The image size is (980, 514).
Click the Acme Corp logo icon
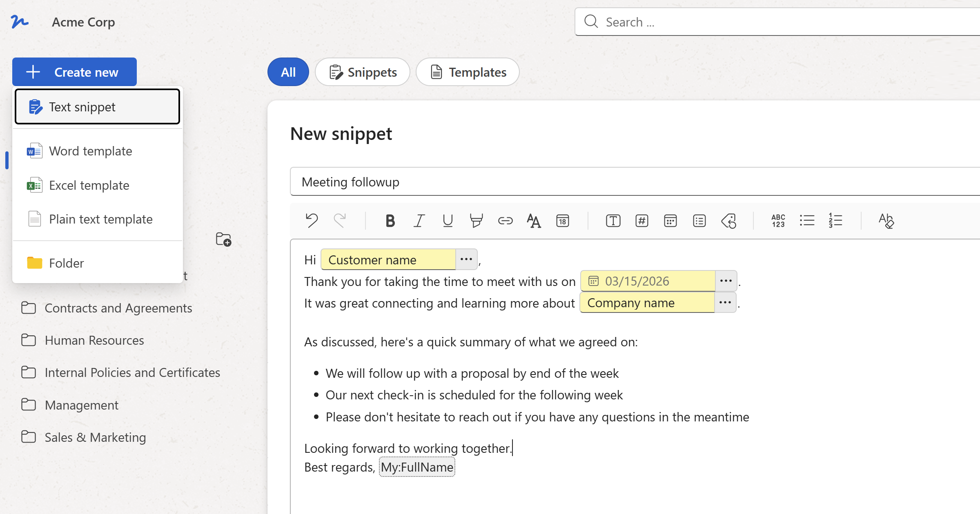(20, 21)
